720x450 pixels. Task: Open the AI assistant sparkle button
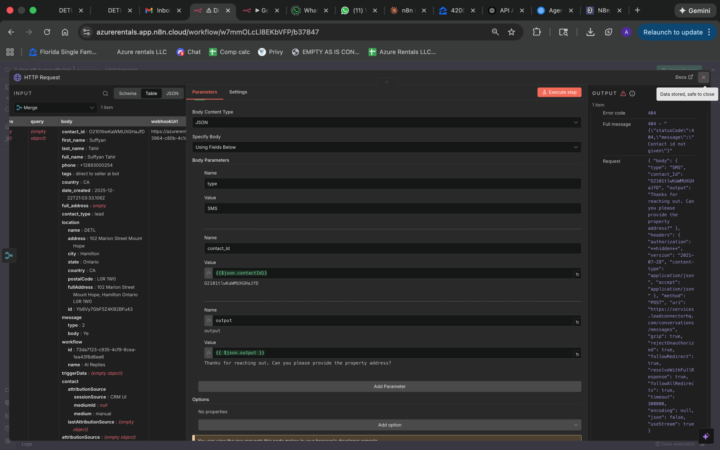[706, 436]
